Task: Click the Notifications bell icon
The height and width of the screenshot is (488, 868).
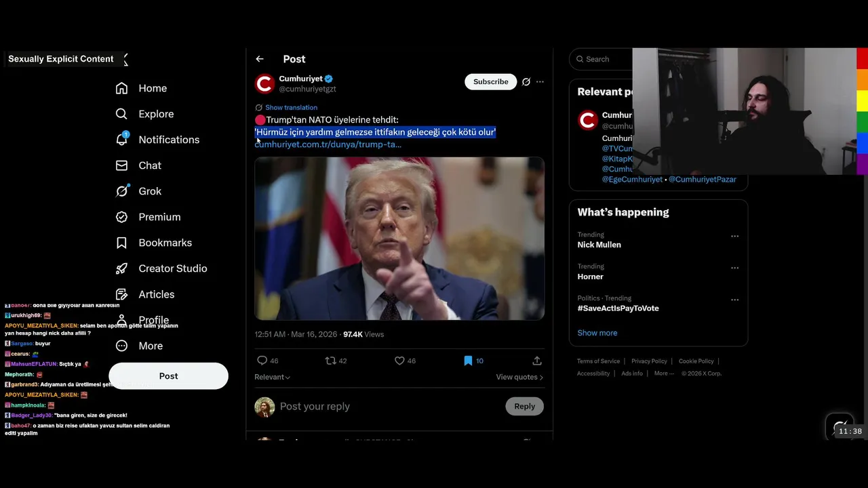Action: click(121, 140)
